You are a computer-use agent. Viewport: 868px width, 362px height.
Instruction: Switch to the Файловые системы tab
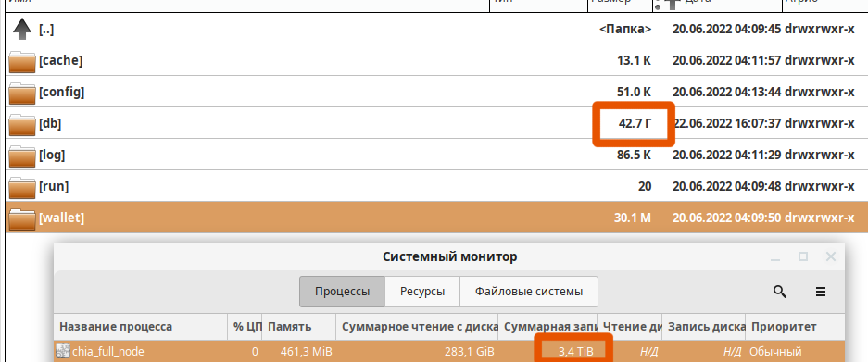(529, 291)
